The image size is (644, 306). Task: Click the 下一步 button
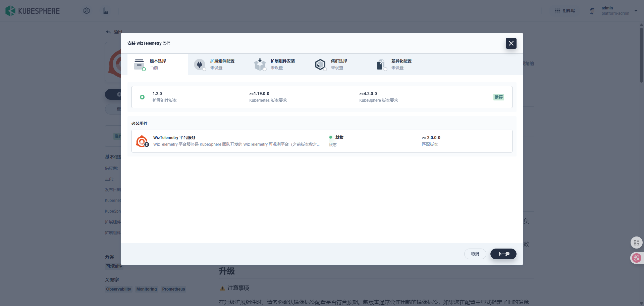(503, 254)
